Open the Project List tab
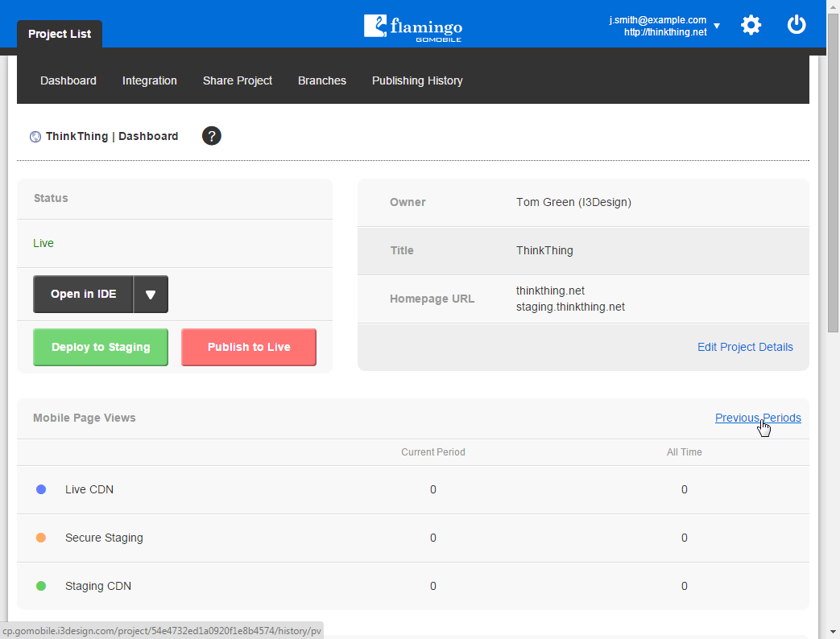This screenshot has width=840, height=639. (x=60, y=34)
